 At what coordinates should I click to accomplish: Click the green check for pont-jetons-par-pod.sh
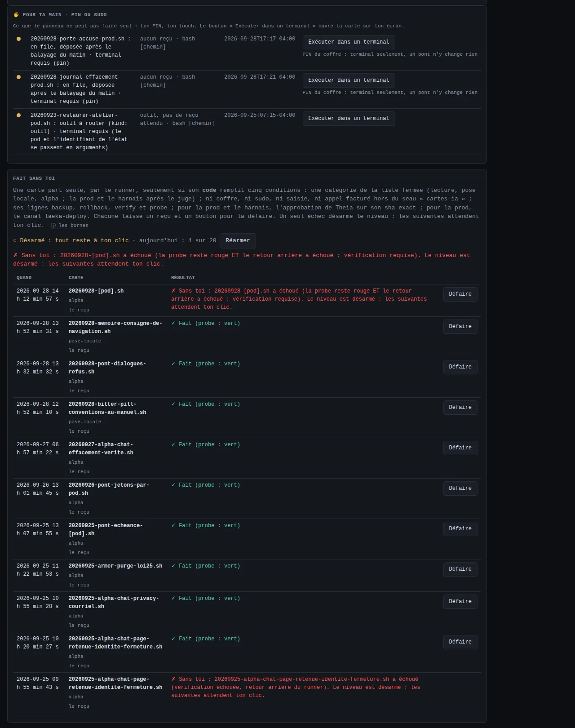point(173,485)
